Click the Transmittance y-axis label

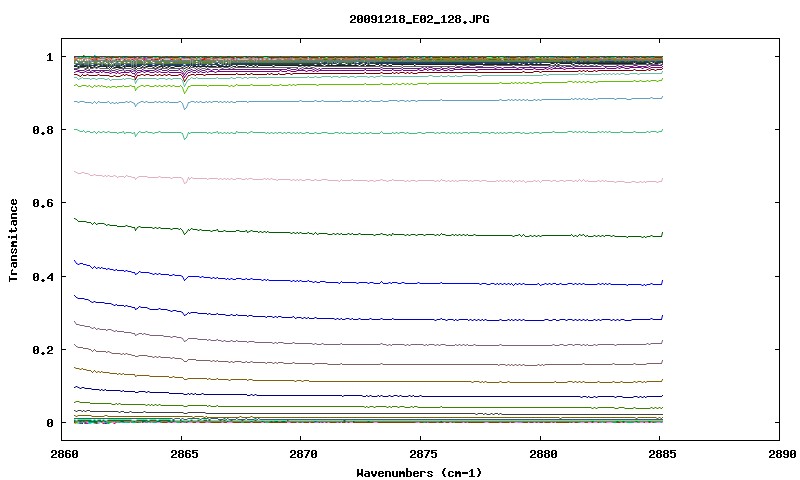[13, 240]
